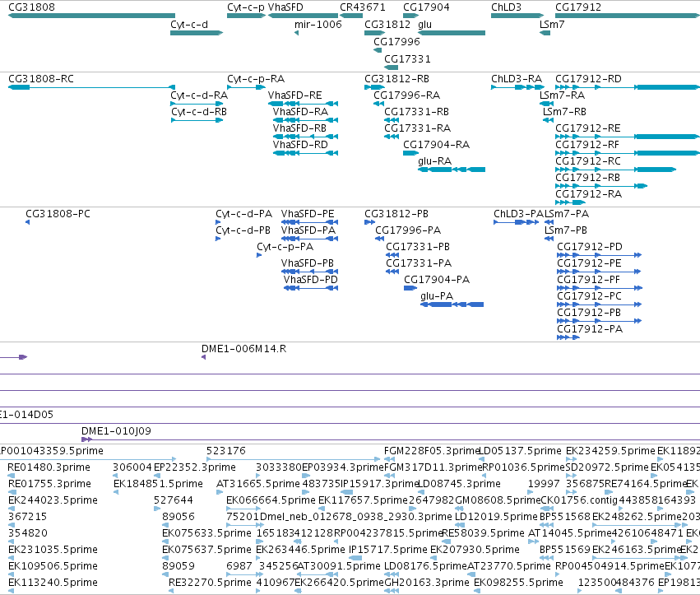Viewport: 700px width, 595px height.
Task: Click protein CG31812-PB
Action: tap(369, 222)
